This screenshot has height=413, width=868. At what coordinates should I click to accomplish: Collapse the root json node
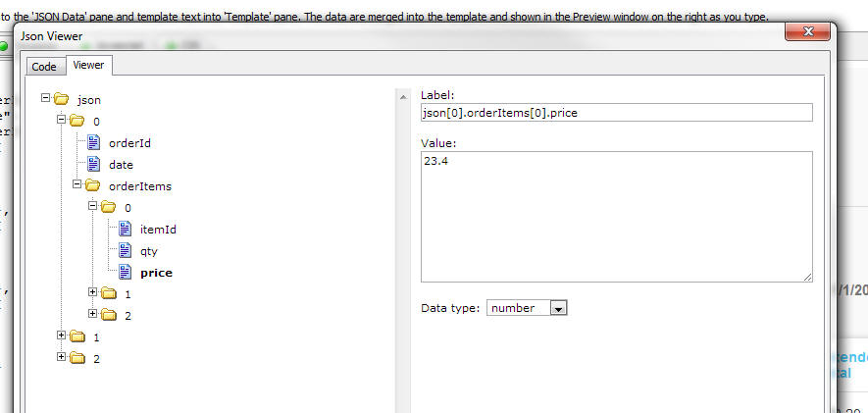(45, 98)
